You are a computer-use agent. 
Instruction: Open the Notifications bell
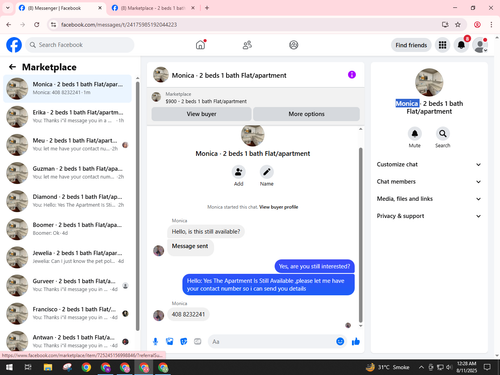pos(461,45)
